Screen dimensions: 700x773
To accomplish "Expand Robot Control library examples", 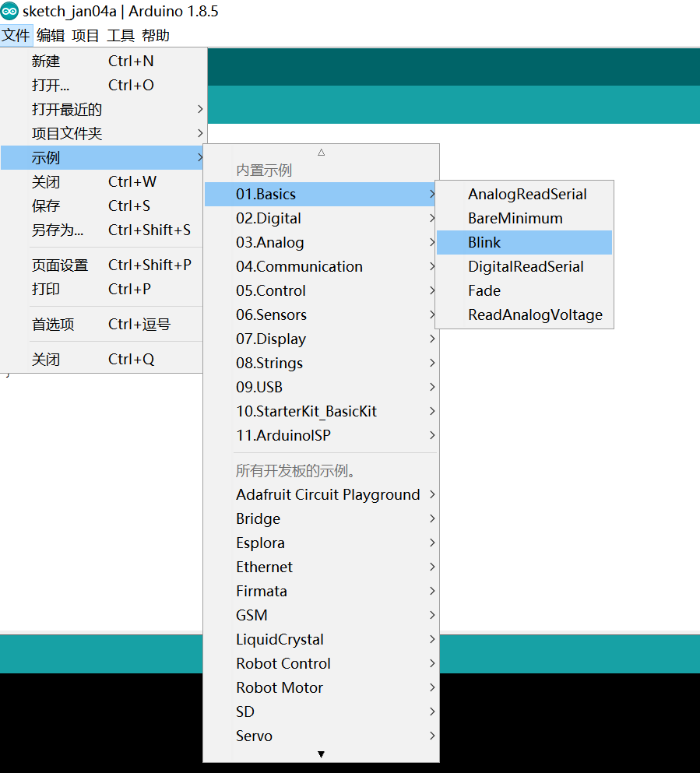I will (x=321, y=664).
